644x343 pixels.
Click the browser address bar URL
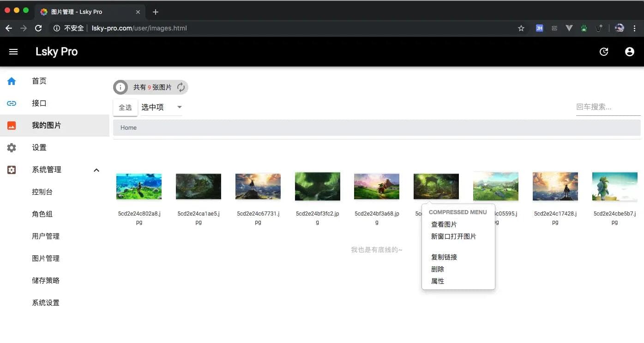(139, 28)
